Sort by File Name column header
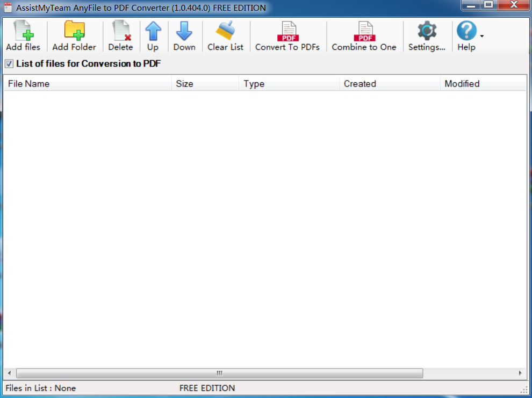Image resolution: width=532 pixels, height=398 pixels. 88,84
